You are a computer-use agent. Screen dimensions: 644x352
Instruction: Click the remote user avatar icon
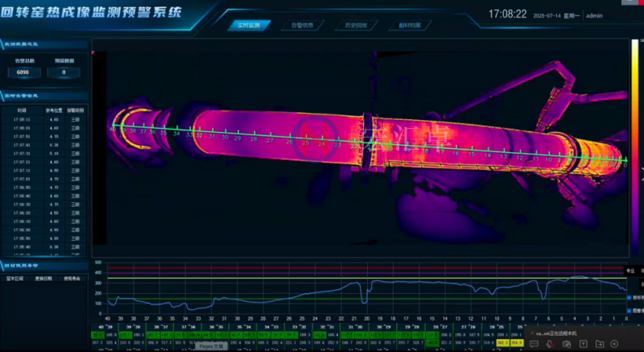tap(533, 333)
